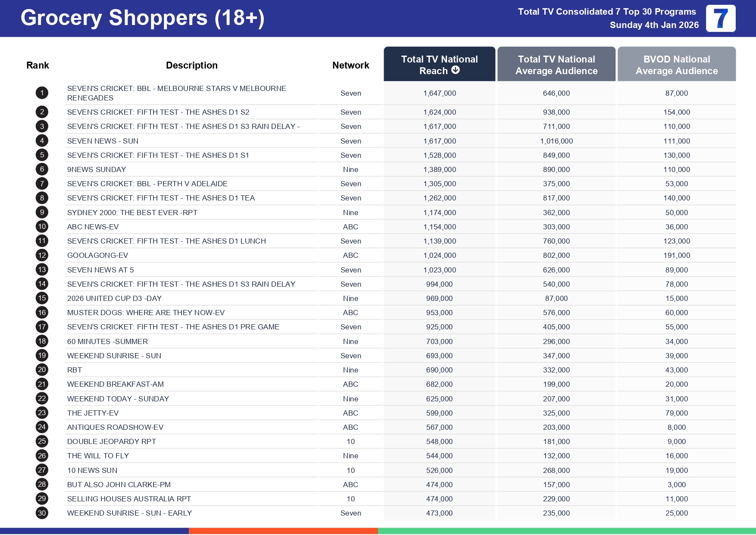Click the Grocery Shoppers (18+) title

tap(142, 18)
